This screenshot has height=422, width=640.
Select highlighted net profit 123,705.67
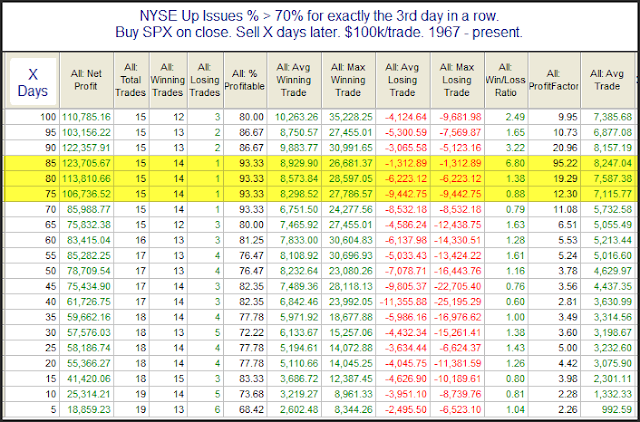point(86,163)
